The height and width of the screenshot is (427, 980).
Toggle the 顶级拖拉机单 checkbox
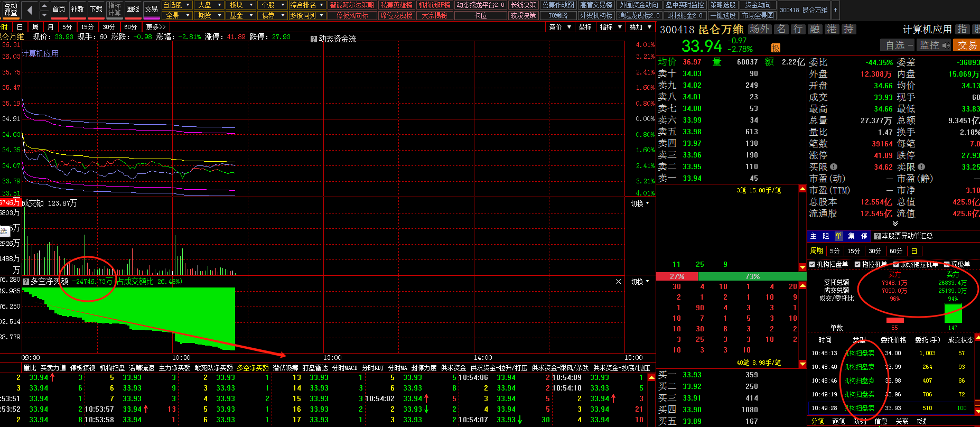tap(896, 264)
